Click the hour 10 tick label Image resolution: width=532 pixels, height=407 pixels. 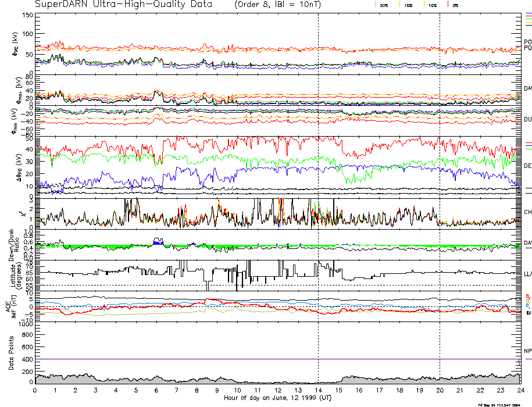[237, 391]
